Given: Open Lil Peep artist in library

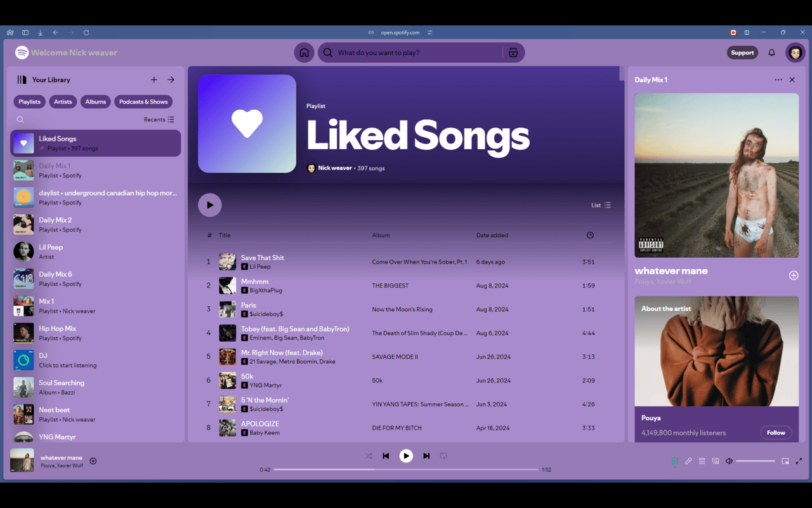Looking at the screenshot, I should [x=96, y=251].
